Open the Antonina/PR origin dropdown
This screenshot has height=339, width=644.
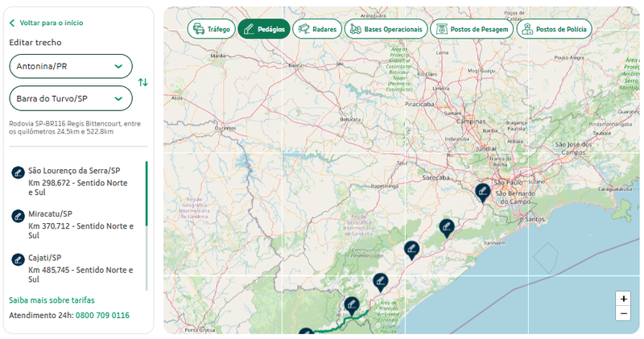point(71,66)
